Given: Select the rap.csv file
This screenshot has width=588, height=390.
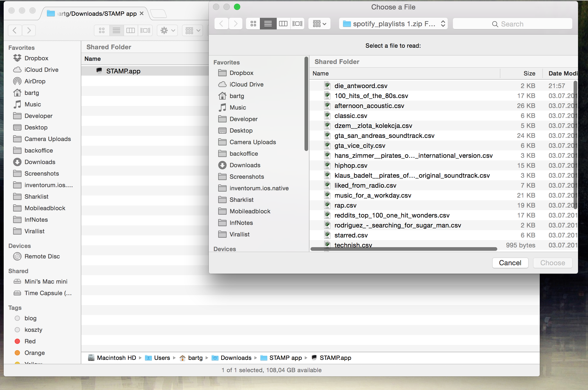Looking at the screenshot, I should (345, 205).
